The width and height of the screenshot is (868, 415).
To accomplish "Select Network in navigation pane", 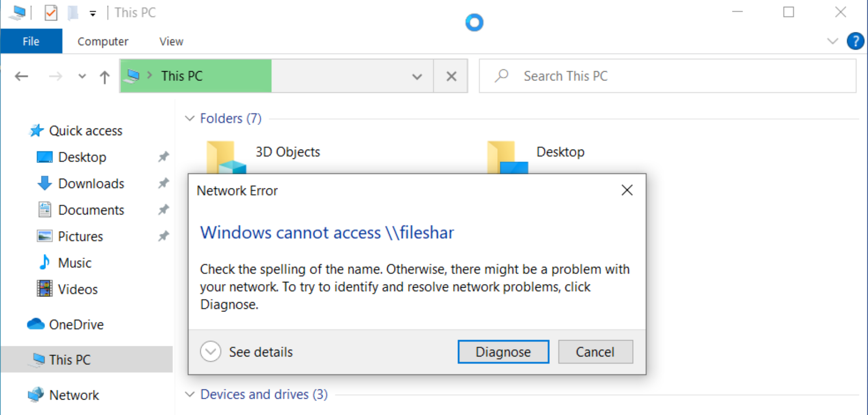I will (74, 395).
